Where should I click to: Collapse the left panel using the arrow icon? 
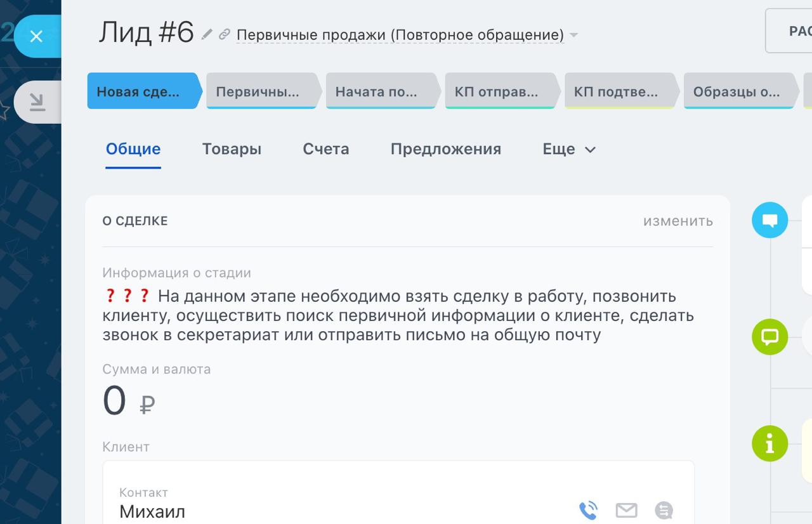tap(36, 102)
